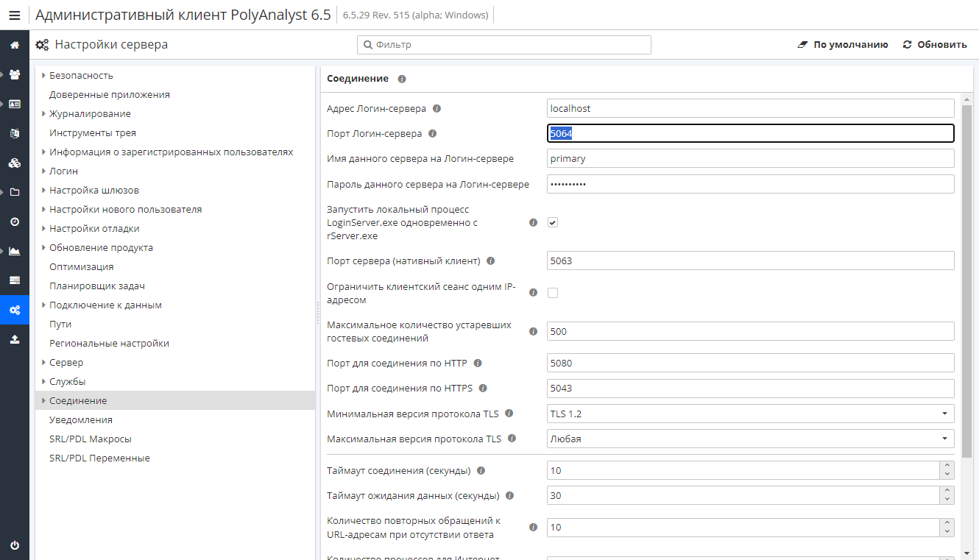Show info for Порт для соединения по HTTP

[x=478, y=363]
